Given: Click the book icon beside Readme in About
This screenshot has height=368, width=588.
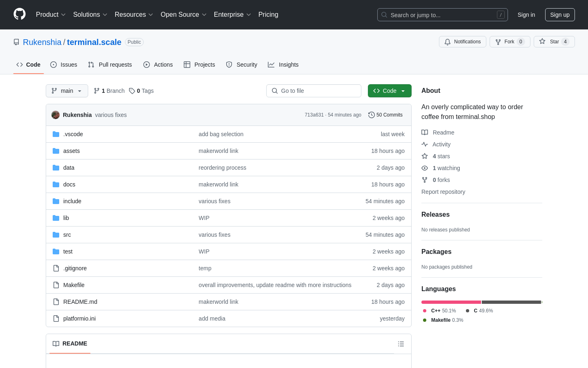Looking at the screenshot, I should (425, 132).
